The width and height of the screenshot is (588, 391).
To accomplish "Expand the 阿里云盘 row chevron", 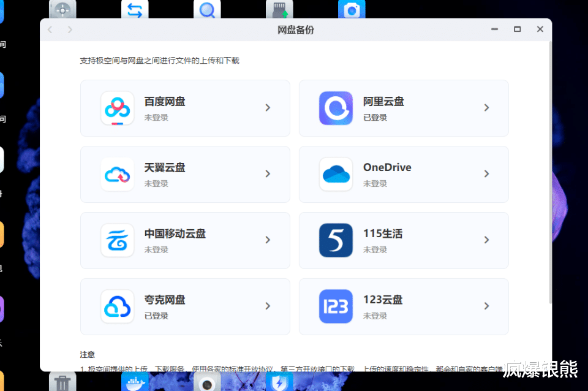I will tap(486, 108).
